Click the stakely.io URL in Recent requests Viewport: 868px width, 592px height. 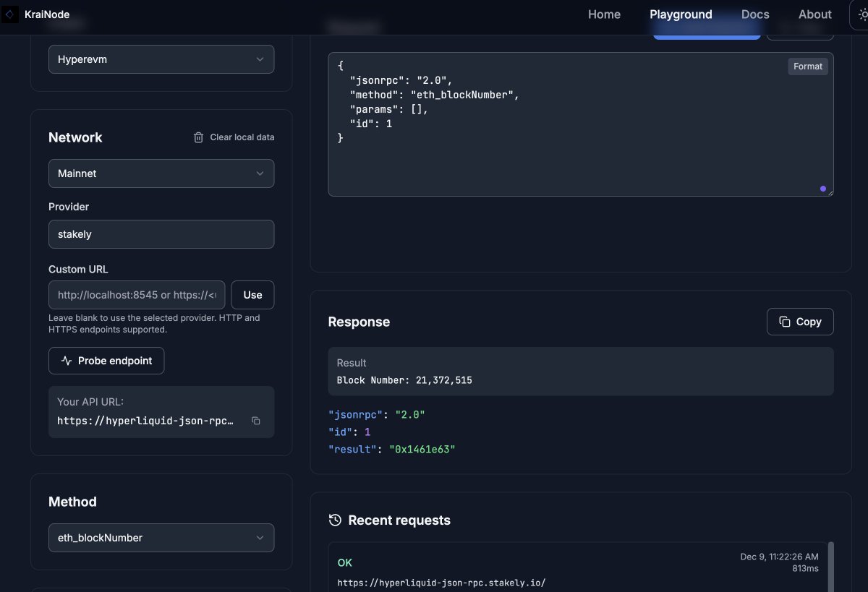pos(441,583)
